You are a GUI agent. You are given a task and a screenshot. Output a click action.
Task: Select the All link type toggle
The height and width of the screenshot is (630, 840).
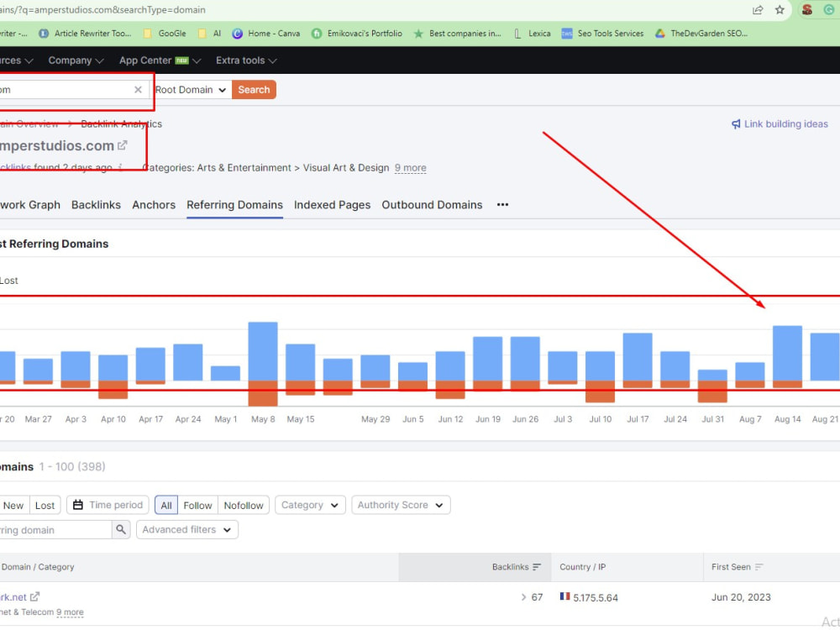[166, 505]
